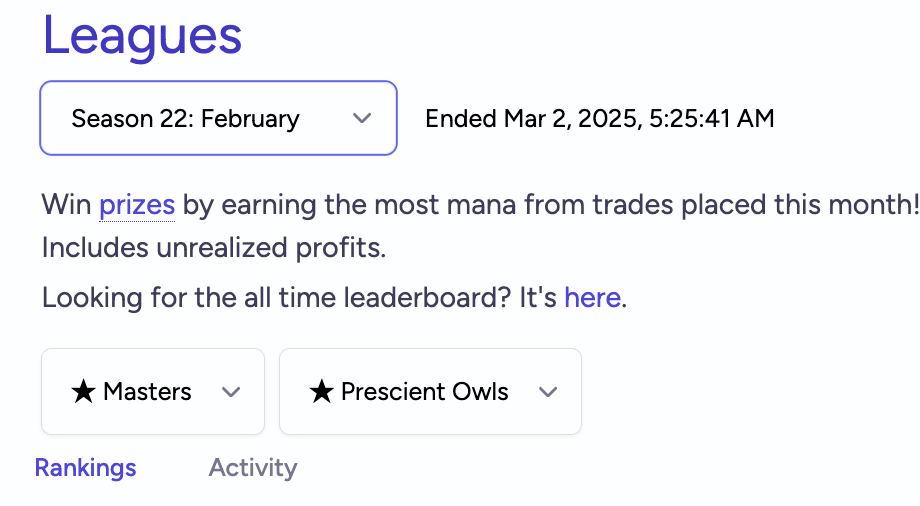Click the Ended Mar 2, 2025 timestamp
This screenshot has height=506, width=920.
tap(600, 119)
